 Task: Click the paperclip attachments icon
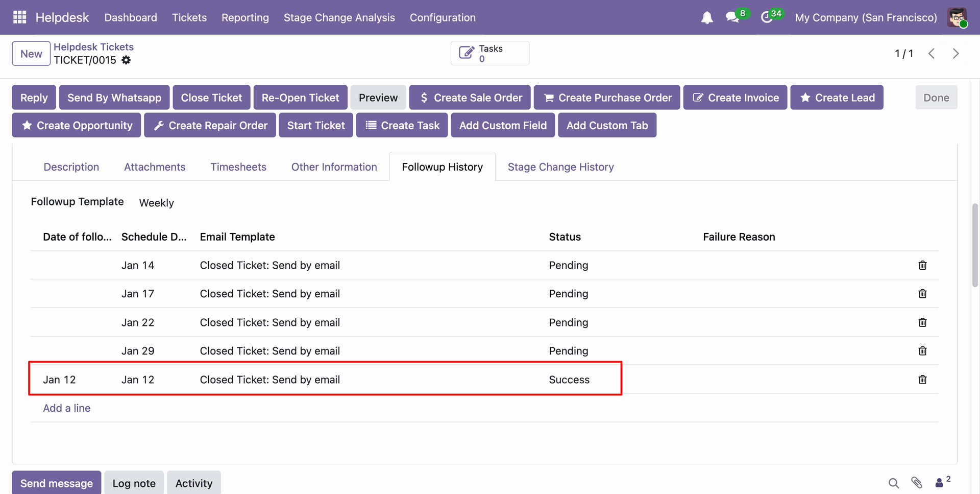point(917,482)
